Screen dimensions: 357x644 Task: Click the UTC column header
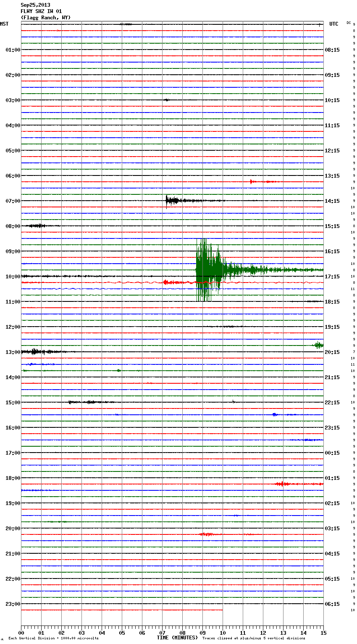(x=333, y=24)
